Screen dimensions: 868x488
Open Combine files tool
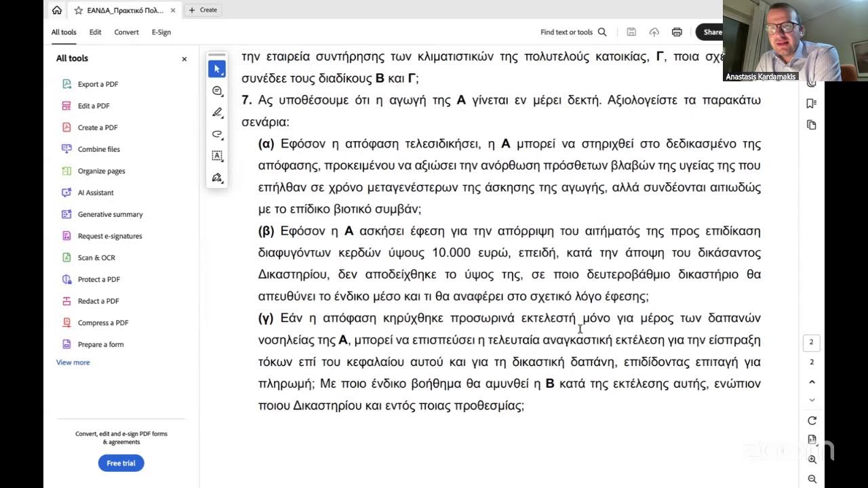[98, 149]
